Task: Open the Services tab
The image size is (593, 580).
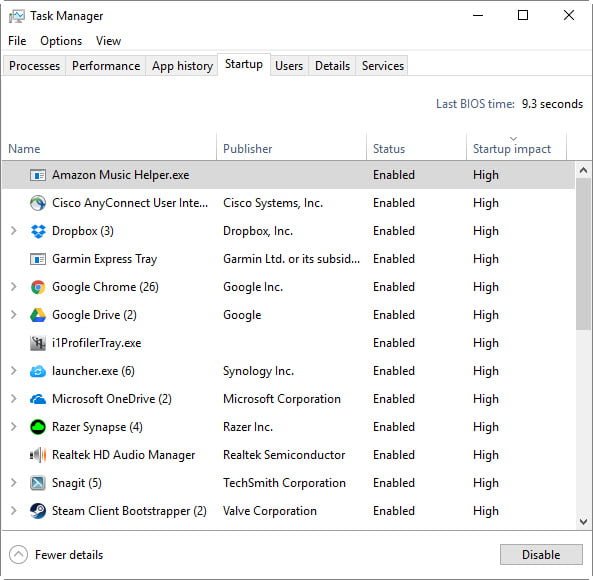Action: 383,66
